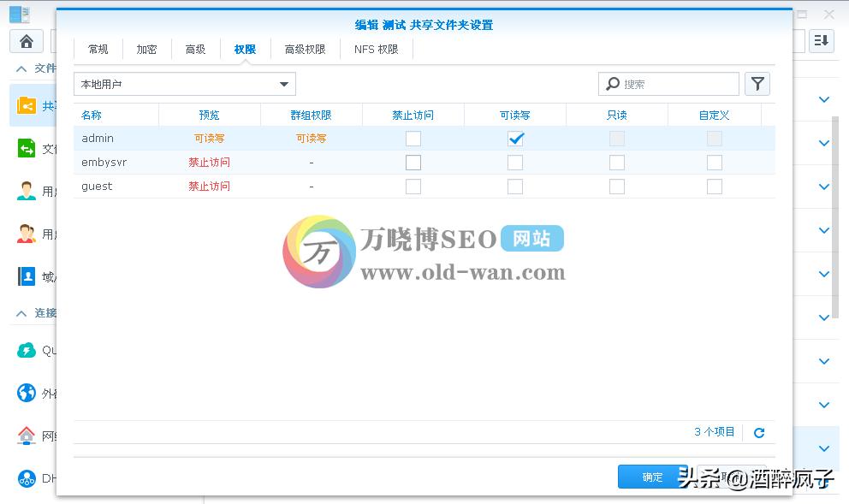The width and height of the screenshot is (849, 504).
Task: Click the filter funnel icon beside search
Action: (x=757, y=84)
